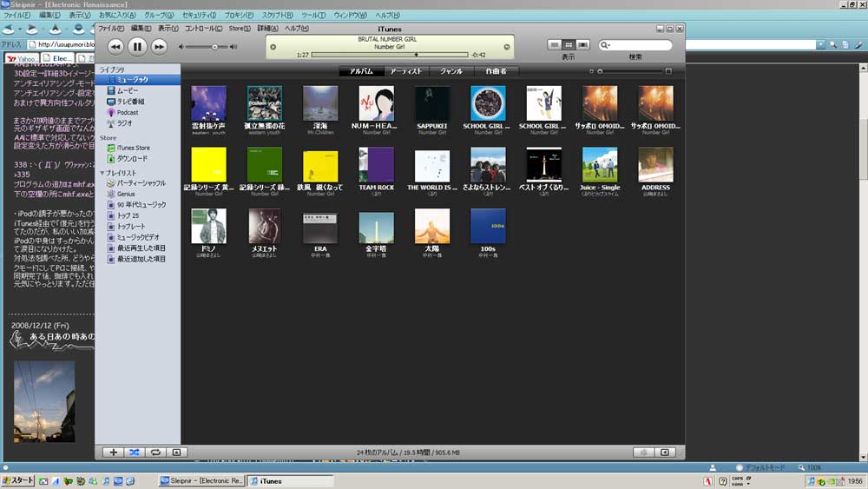868x489 pixels.
Task: Open the Windows スタート menu
Action: 17,480
